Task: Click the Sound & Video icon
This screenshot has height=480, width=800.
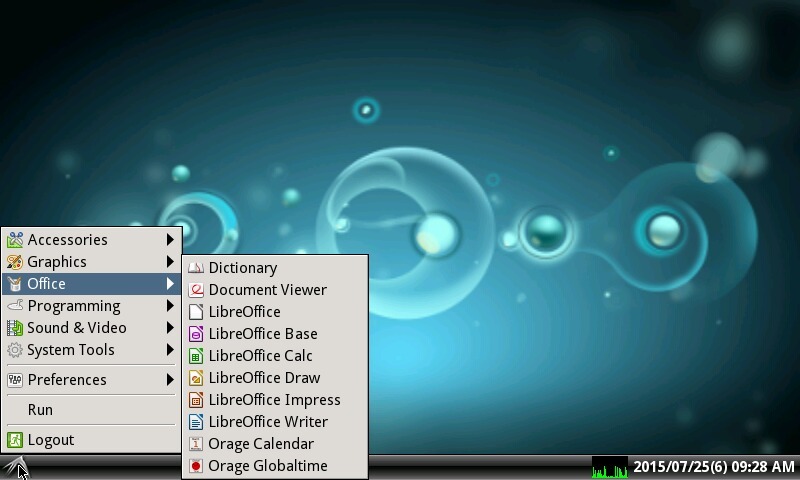Action: pyautogui.click(x=15, y=327)
